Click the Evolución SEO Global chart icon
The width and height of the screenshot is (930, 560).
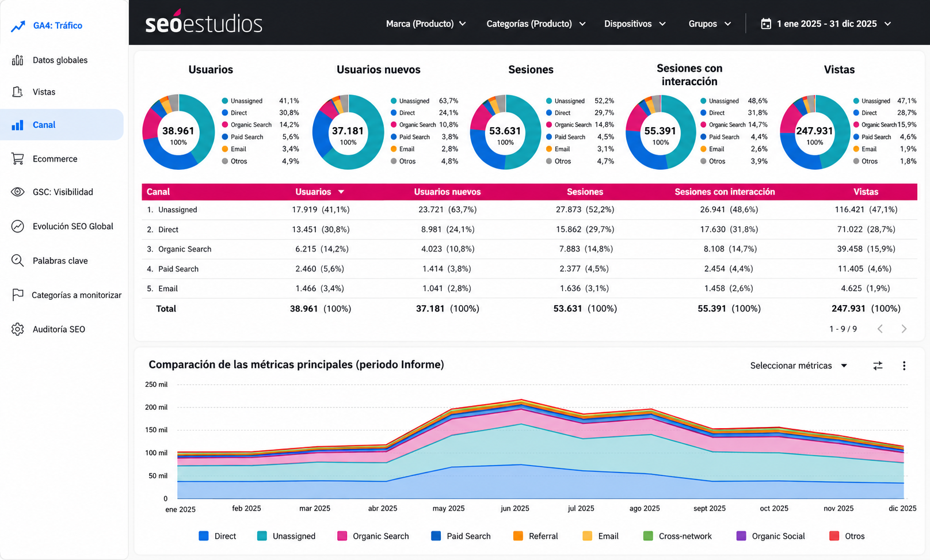pyautogui.click(x=18, y=226)
